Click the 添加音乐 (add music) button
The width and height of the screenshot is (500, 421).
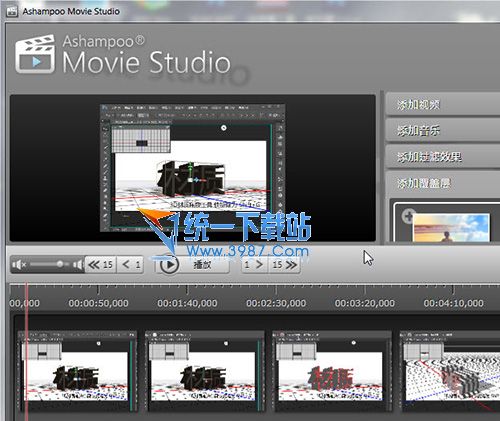pyautogui.click(x=443, y=130)
